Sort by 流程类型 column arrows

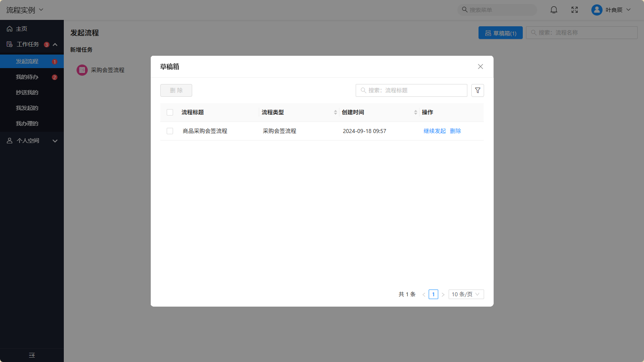point(335,112)
